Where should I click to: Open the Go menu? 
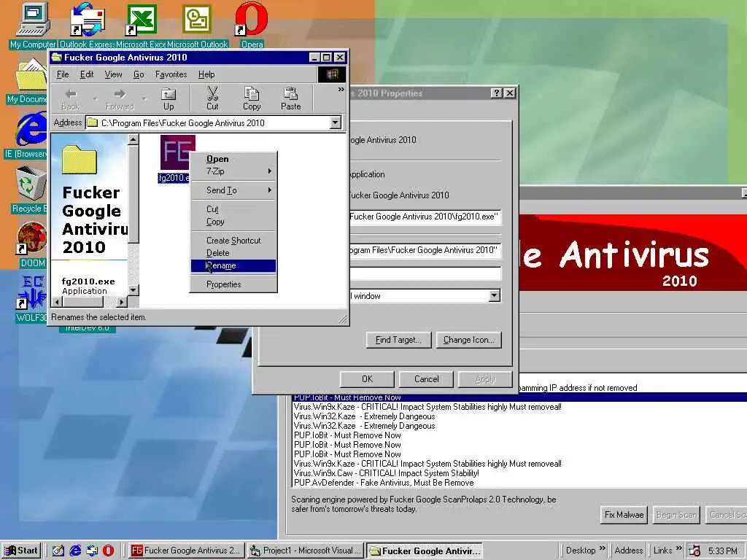pos(139,74)
